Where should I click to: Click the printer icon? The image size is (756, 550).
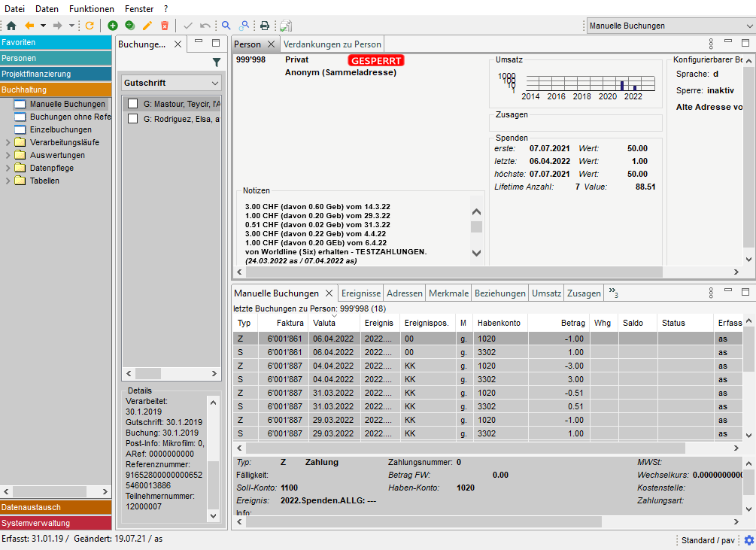tap(265, 26)
